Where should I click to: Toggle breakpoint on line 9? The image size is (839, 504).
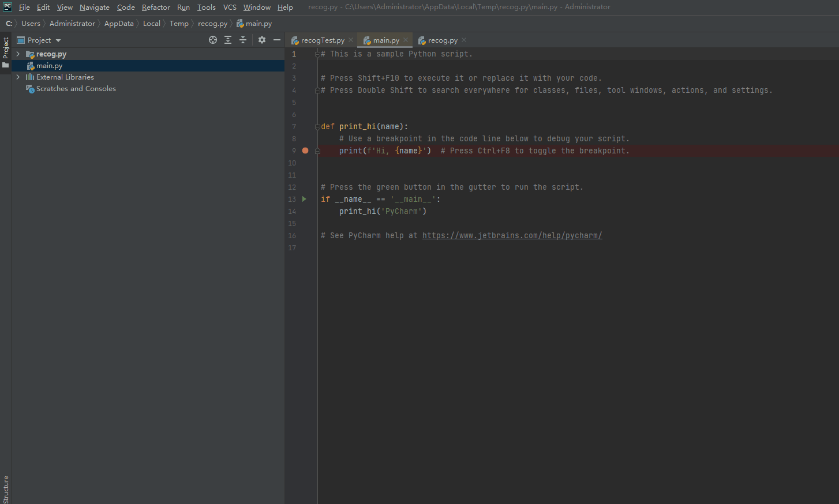coord(305,151)
